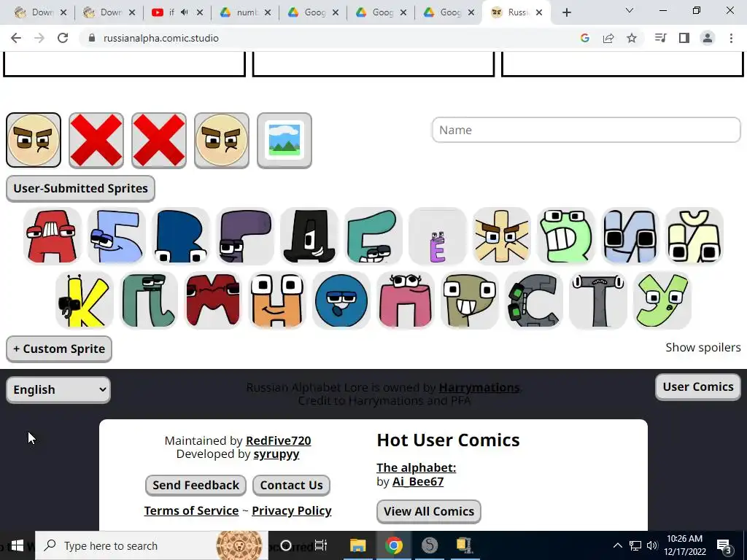
Task: Bookmark this page with the star
Action: pyautogui.click(x=632, y=38)
